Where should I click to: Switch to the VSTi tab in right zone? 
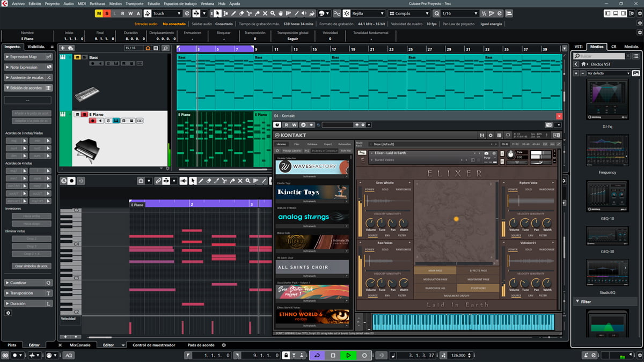(579, 47)
